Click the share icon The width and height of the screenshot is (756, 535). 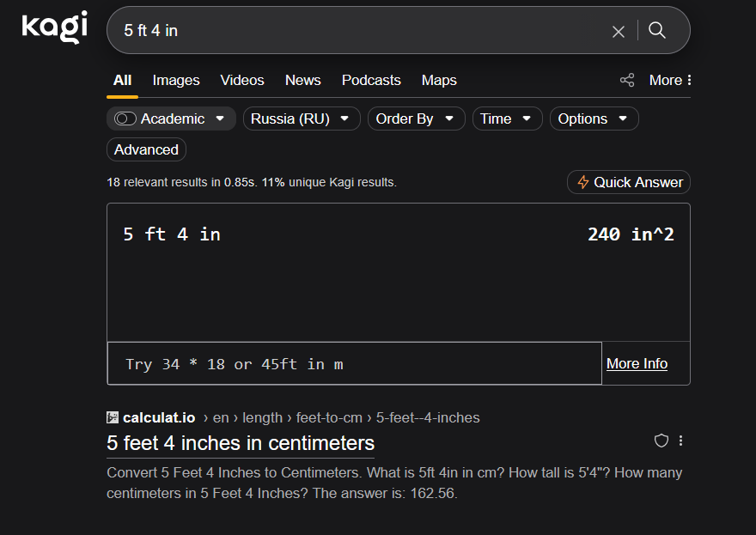[627, 80]
